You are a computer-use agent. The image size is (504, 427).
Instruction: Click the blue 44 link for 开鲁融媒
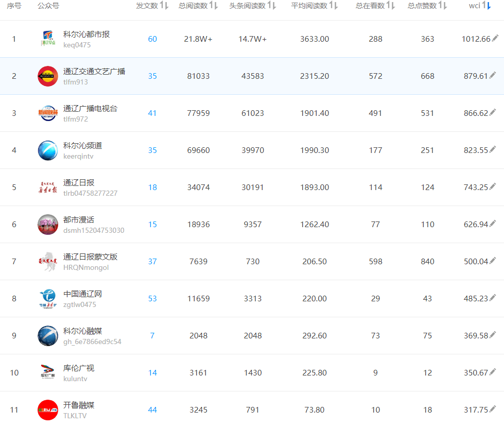coord(152,409)
